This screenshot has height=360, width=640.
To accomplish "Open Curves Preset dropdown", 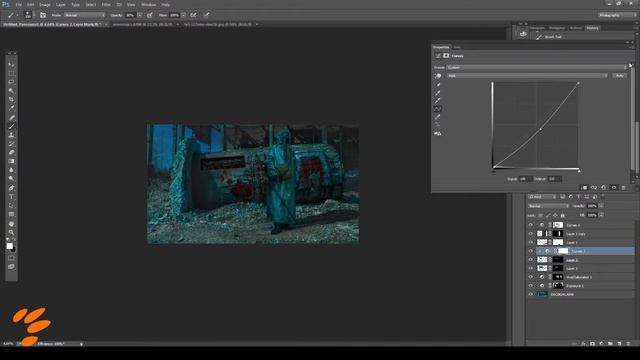I will [x=536, y=67].
